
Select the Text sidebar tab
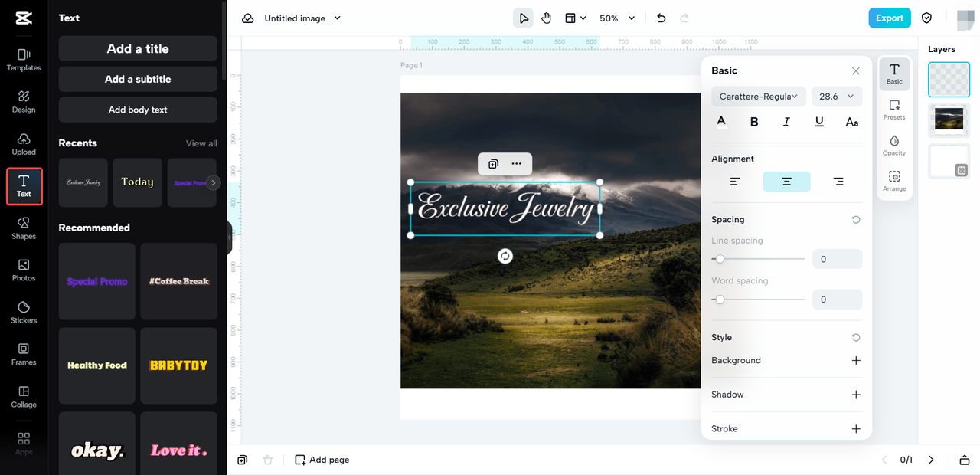24,186
